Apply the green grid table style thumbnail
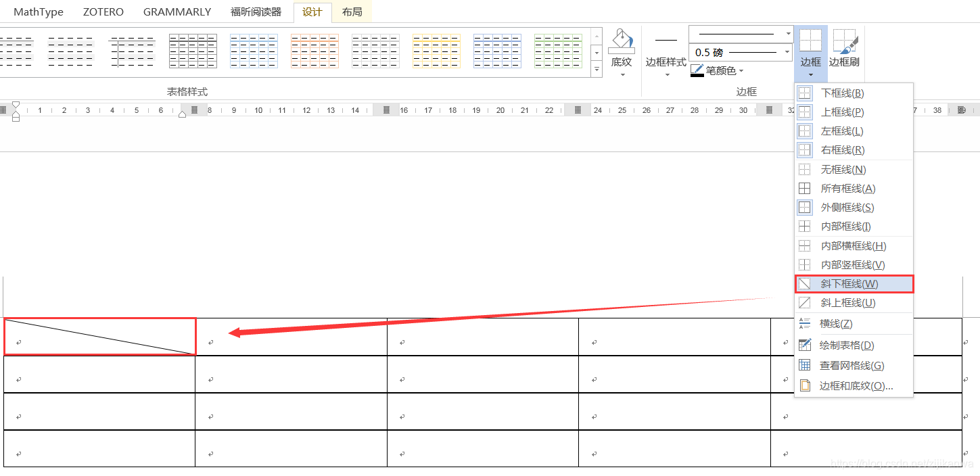980x476 pixels. tap(558, 51)
